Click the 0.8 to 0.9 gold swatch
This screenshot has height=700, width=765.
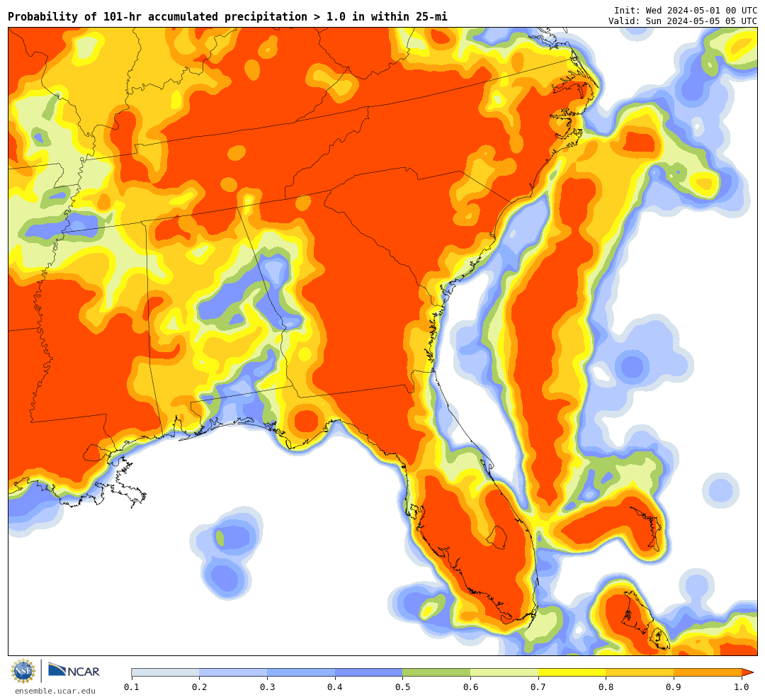(640, 672)
